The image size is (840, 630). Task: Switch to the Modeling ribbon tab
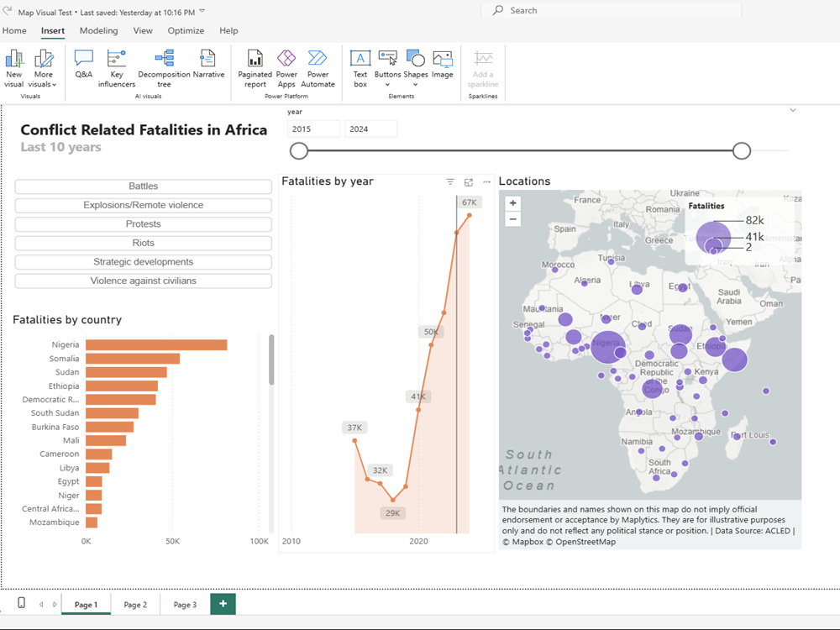click(x=98, y=30)
